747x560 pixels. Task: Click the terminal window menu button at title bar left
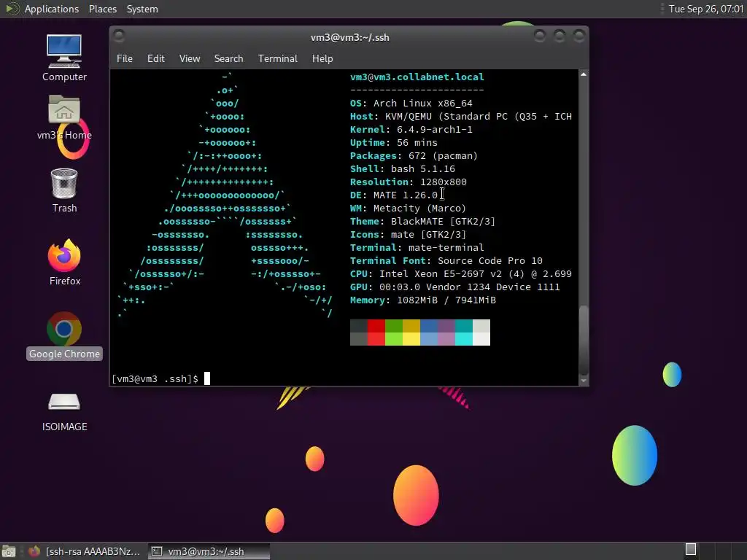tap(119, 36)
